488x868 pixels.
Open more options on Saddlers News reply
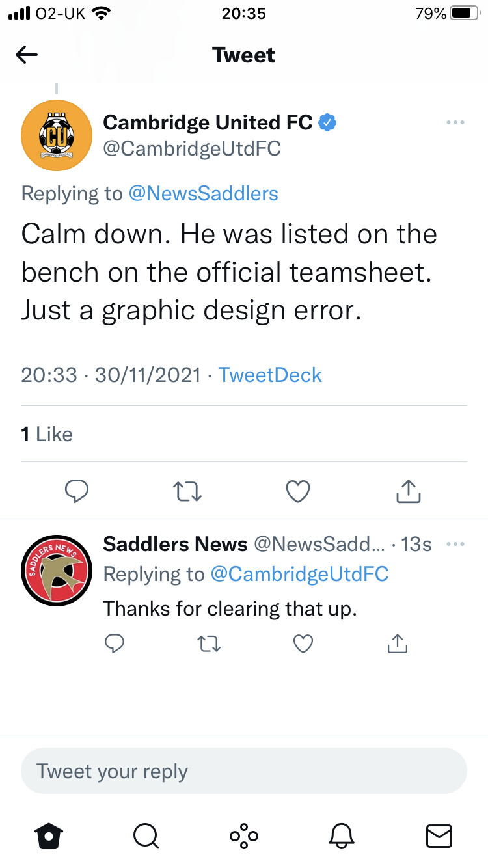[x=455, y=544]
